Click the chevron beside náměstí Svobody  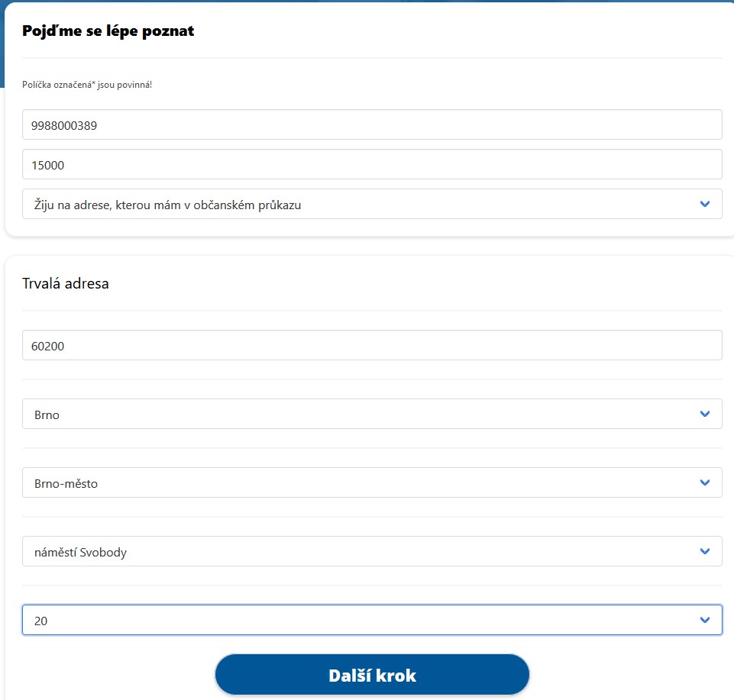click(x=704, y=551)
